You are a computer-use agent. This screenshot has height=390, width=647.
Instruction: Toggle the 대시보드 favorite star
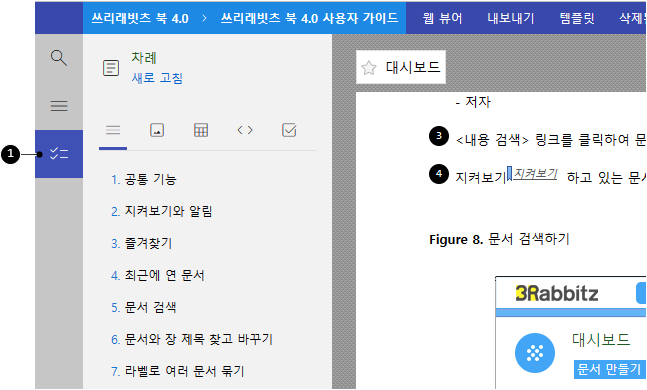[x=368, y=68]
